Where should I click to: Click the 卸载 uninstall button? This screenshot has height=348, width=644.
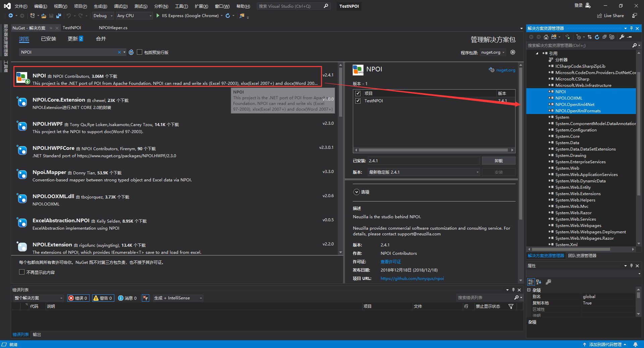(x=498, y=161)
